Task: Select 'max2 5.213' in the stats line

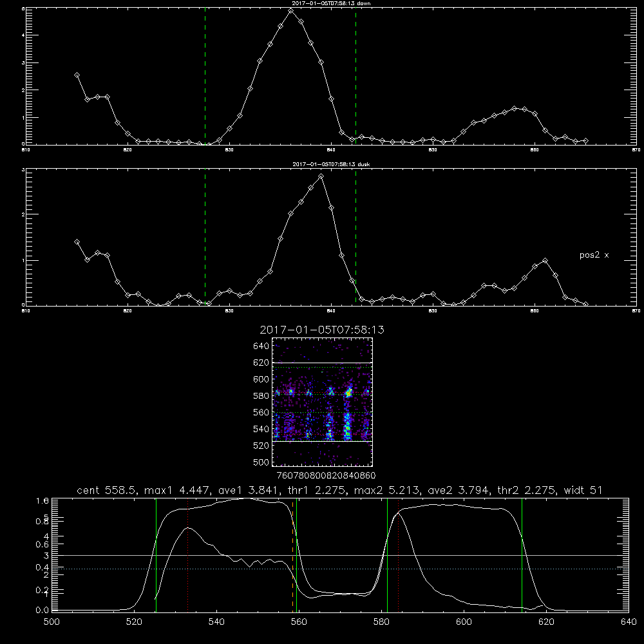Action: [386, 490]
